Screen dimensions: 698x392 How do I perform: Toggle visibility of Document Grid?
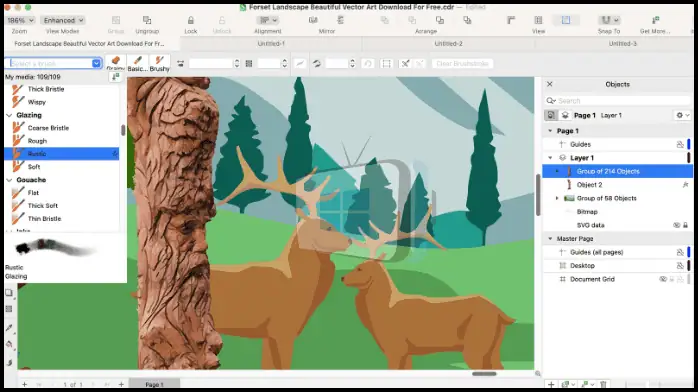click(663, 279)
